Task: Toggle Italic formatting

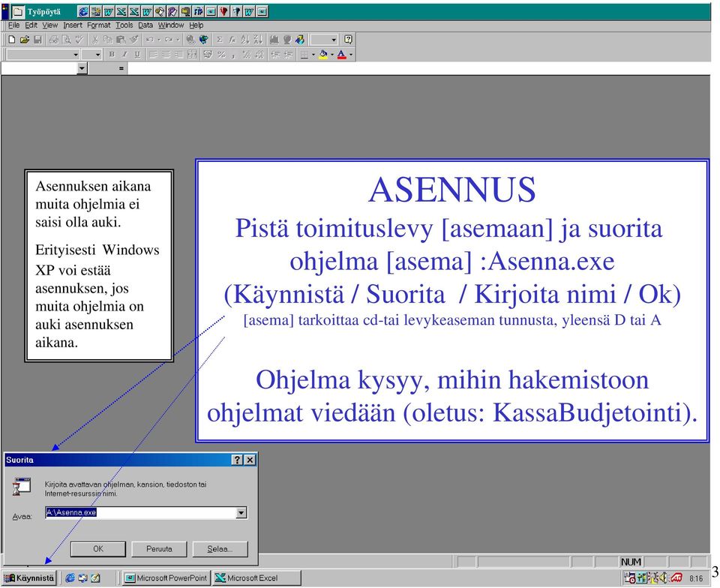Action: click(x=124, y=55)
